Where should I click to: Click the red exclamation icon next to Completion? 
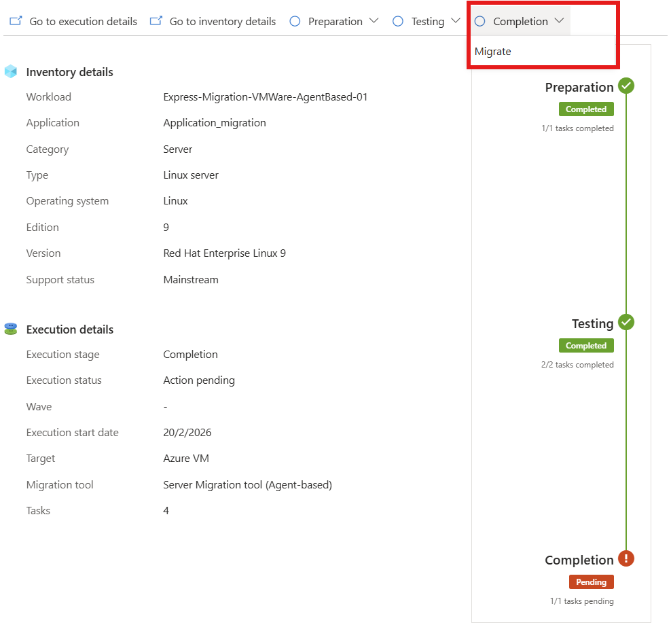coord(626,558)
